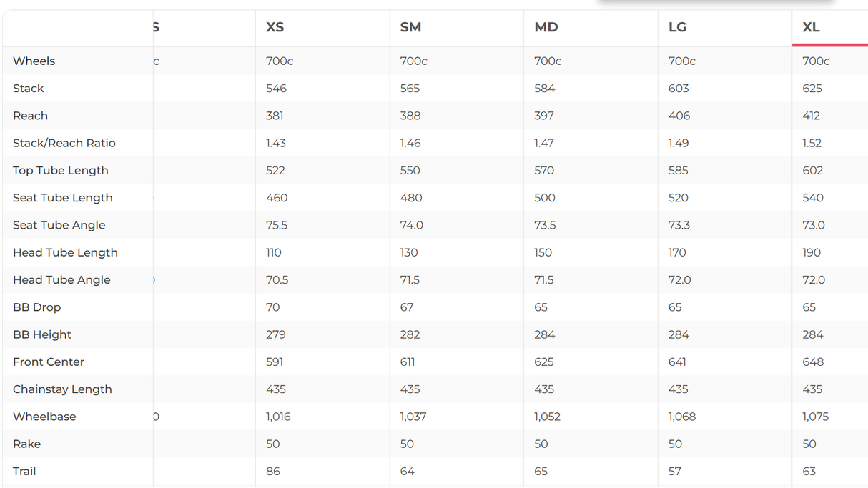Click the Top Tube Length row label

click(x=61, y=170)
